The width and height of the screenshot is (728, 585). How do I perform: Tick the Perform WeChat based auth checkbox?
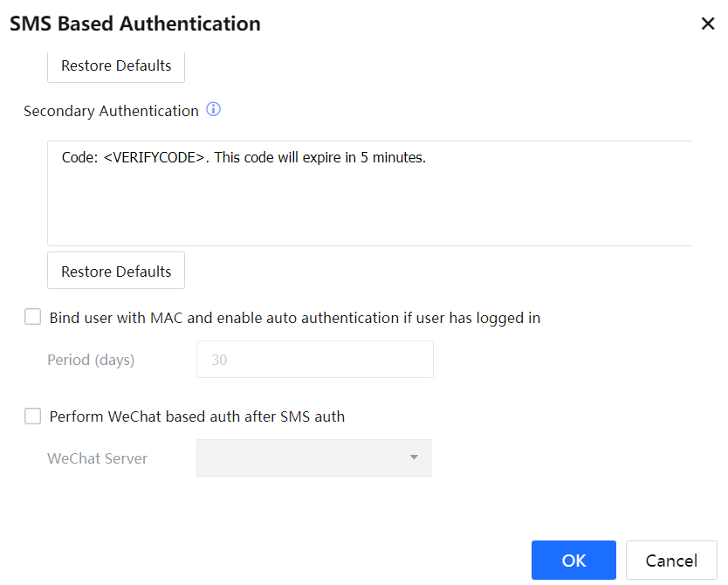(x=33, y=416)
